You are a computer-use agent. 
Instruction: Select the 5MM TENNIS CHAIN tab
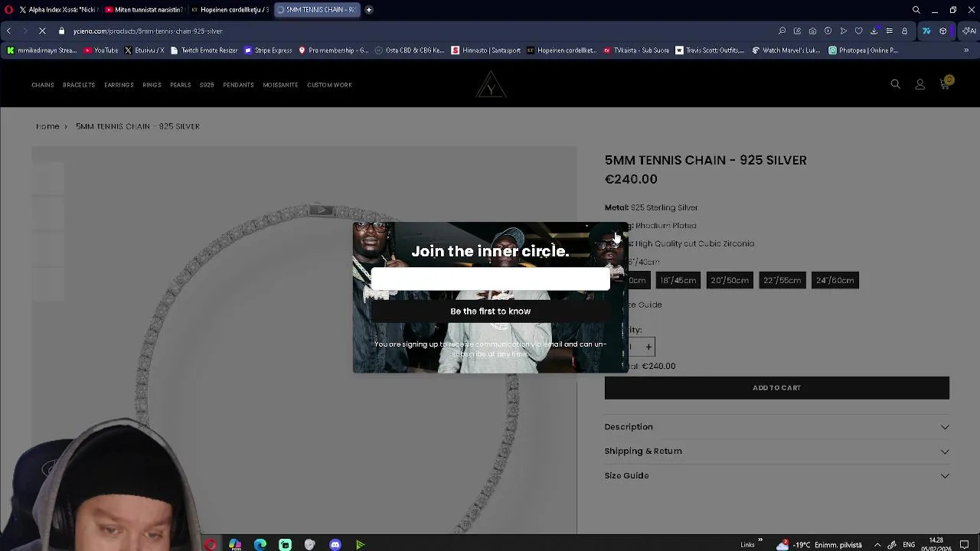coord(315,10)
